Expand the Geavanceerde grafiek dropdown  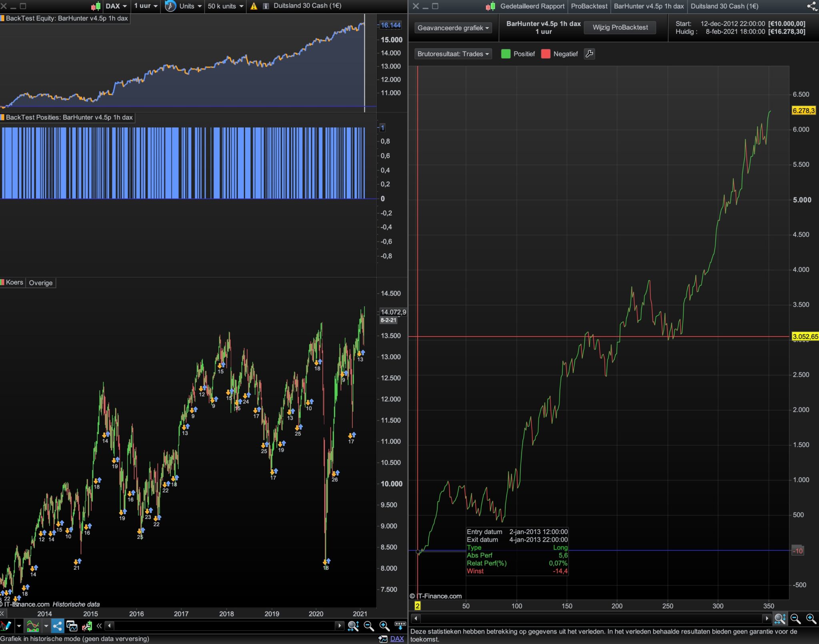(453, 28)
